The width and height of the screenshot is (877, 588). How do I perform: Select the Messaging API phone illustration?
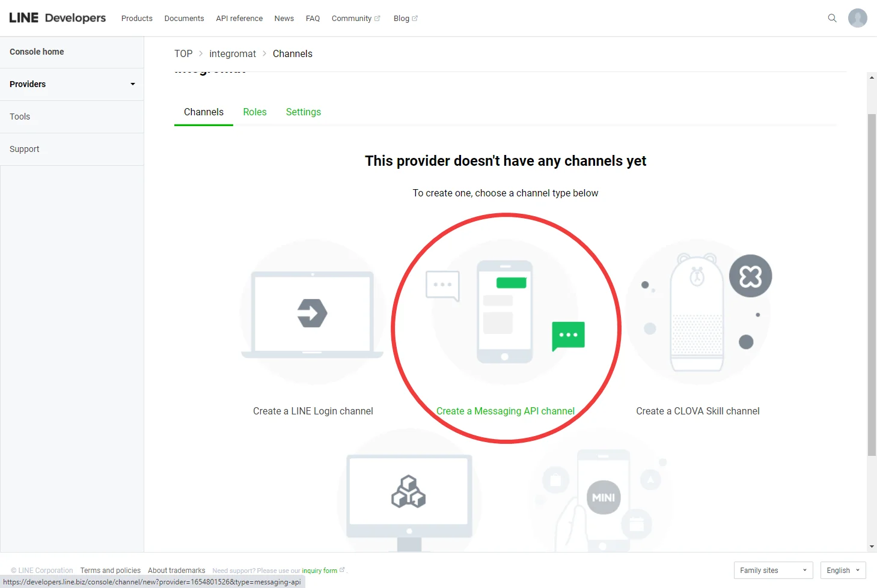tap(506, 313)
